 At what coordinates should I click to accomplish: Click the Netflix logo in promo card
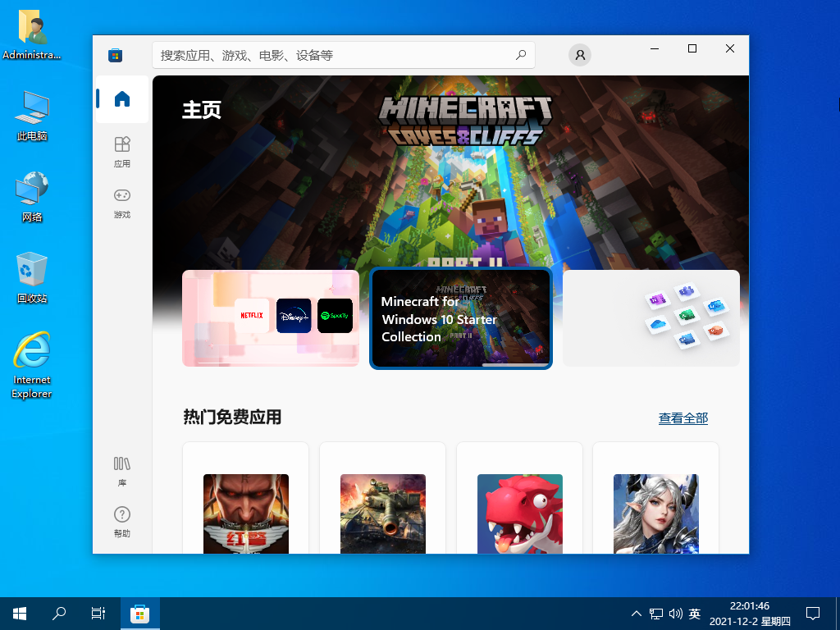coord(252,316)
